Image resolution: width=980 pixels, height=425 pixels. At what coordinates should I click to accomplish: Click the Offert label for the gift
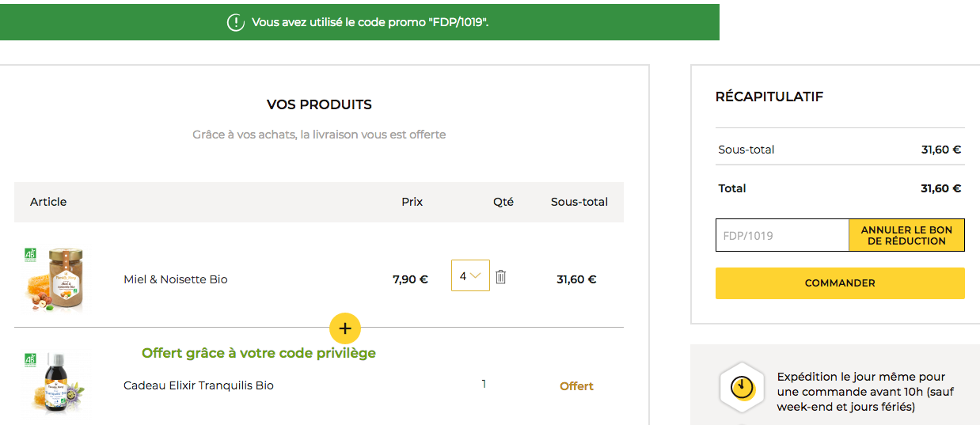tap(576, 386)
